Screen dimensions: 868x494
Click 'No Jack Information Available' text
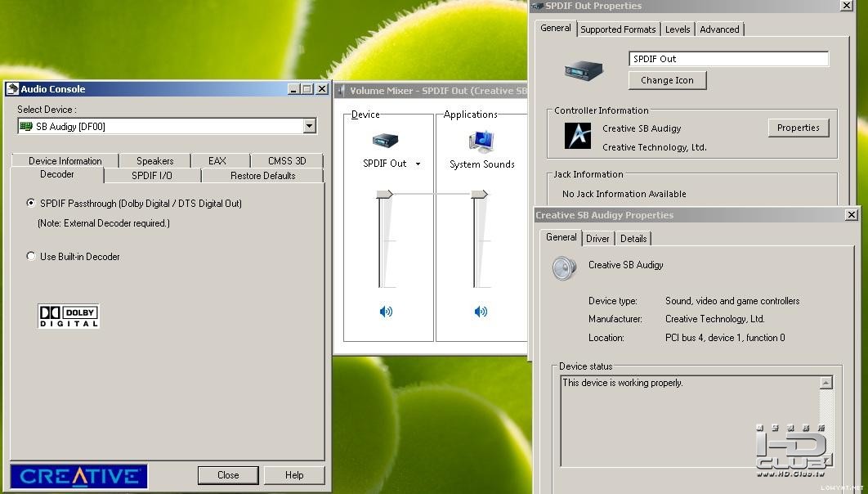624,194
